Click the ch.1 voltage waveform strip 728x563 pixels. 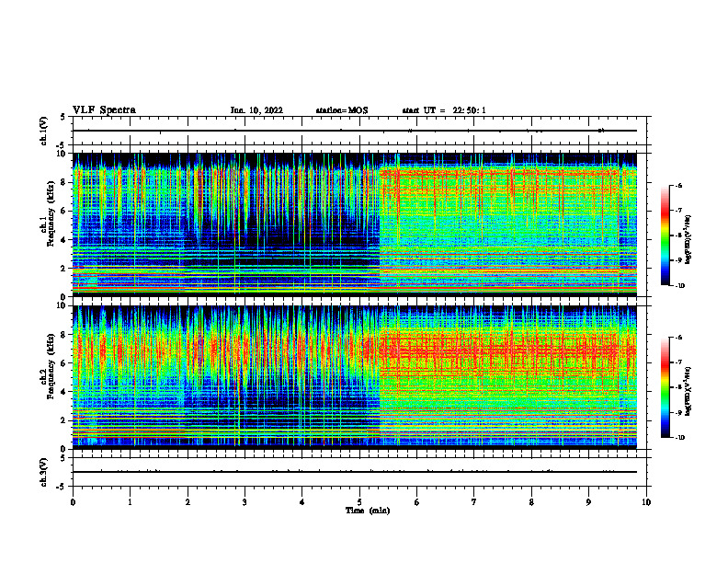coord(359,131)
